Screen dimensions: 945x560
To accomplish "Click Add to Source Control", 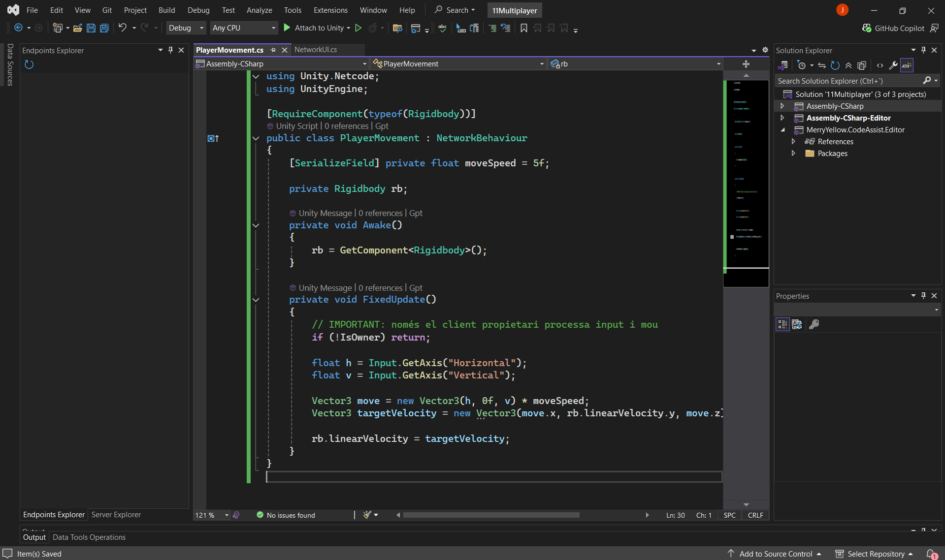I will coord(776,554).
